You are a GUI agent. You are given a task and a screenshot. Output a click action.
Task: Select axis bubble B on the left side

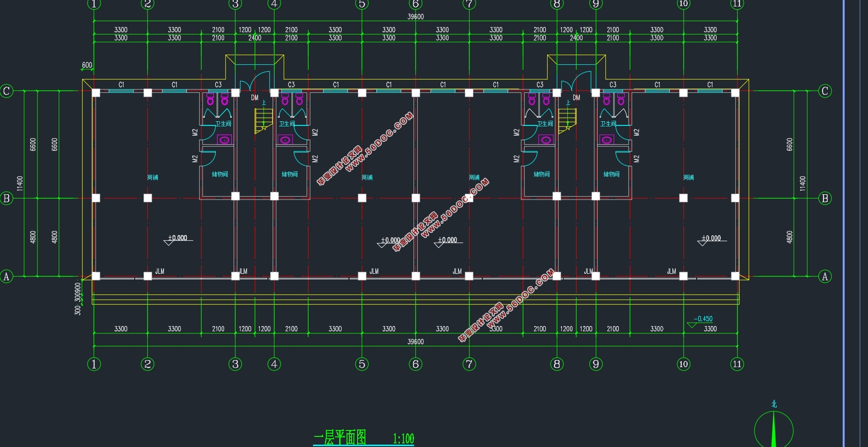(x=6, y=198)
